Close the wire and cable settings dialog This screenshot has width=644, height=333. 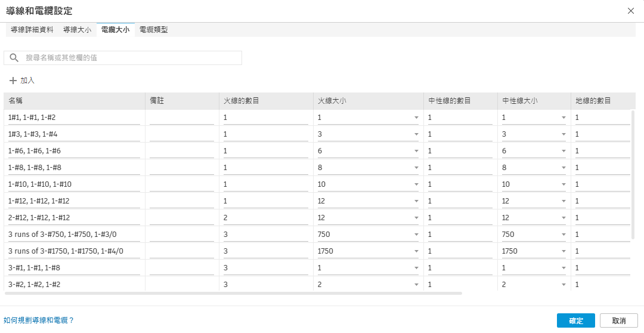click(x=631, y=10)
